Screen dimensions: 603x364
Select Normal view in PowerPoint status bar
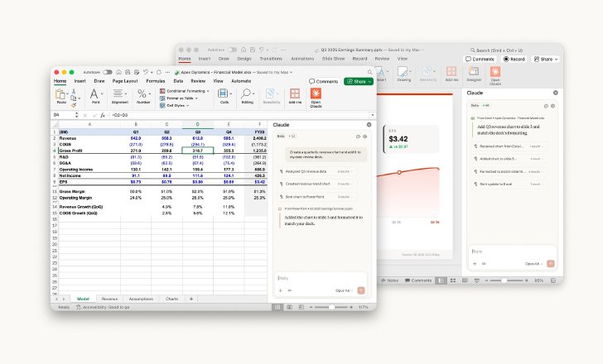coord(441,280)
